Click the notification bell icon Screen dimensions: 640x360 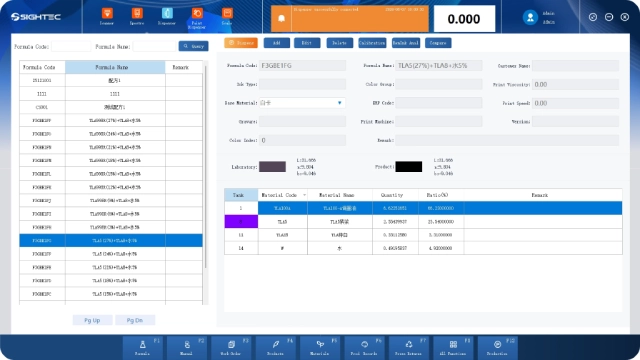pyautogui.click(x=281, y=19)
